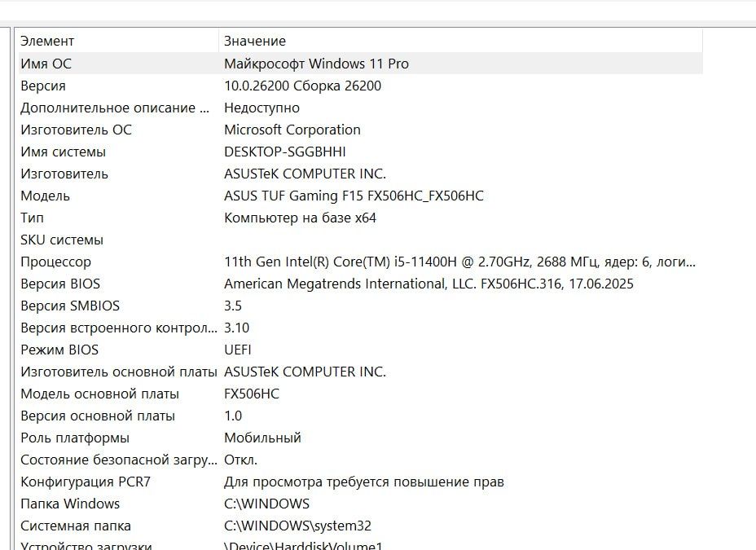Image resolution: width=756 pixels, height=550 pixels.
Task: Click secure boot value Откл.
Action: (x=240, y=460)
